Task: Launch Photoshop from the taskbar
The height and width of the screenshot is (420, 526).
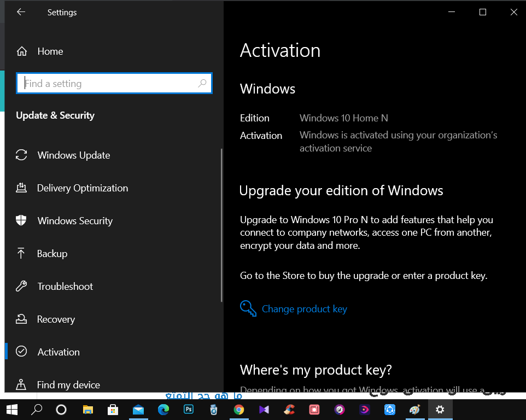Action: coord(189,409)
